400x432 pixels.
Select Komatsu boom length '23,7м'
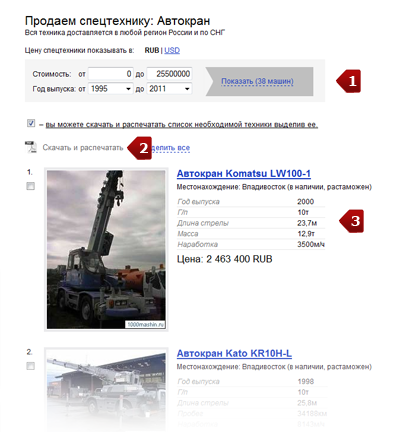tap(307, 223)
